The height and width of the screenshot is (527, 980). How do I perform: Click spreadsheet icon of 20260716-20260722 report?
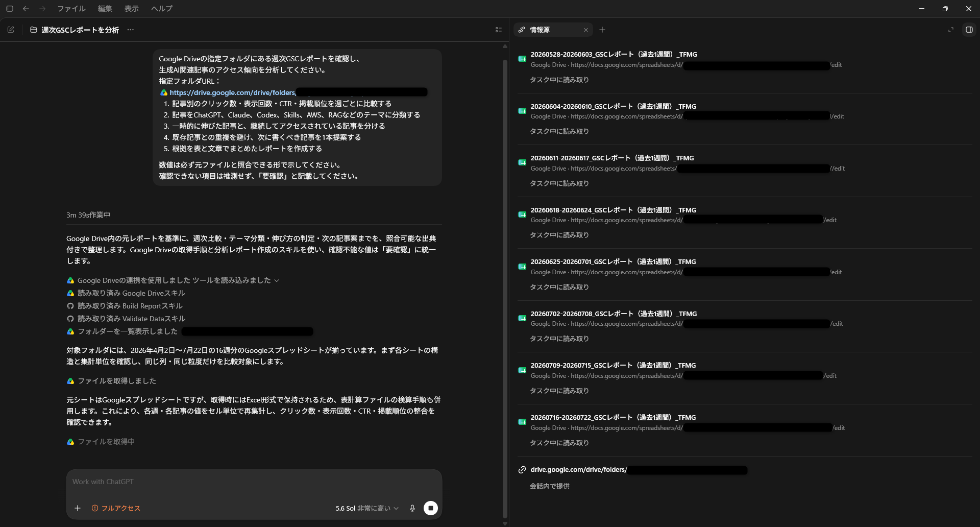tap(522, 422)
